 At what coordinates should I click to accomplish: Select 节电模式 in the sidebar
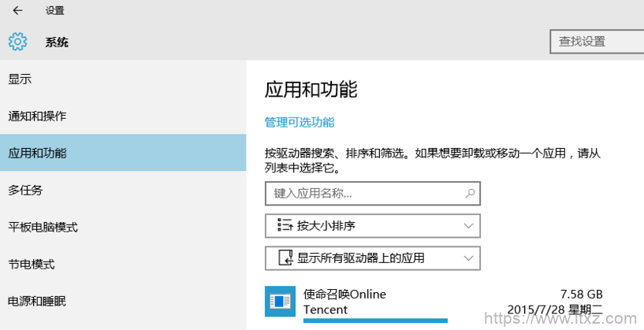pos(123,264)
